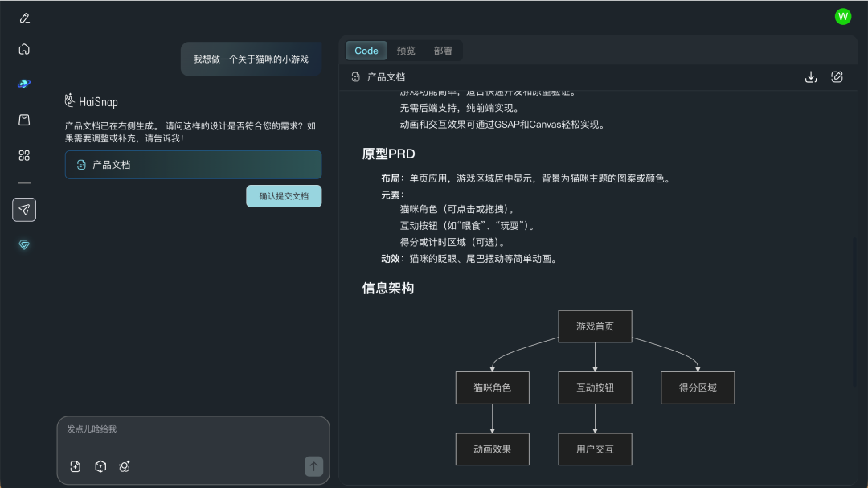Image resolution: width=868 pixels, height=488 pixels.
Task: Click the 游戏首页 diagram node
Action: pos(595,326)
